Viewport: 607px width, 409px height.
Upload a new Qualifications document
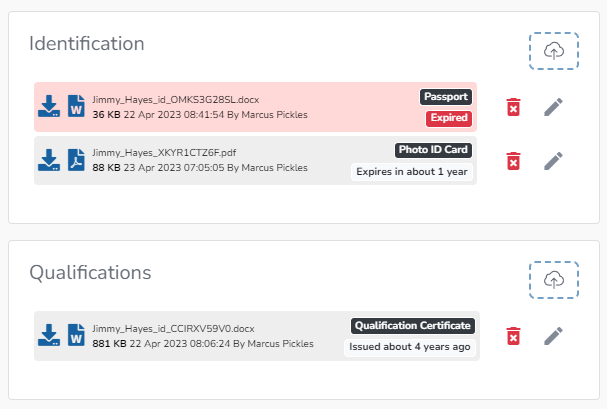(x=553, y=280)
